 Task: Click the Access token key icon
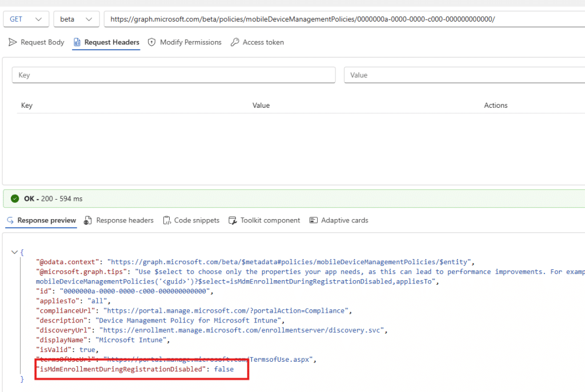tap(234, 42)
